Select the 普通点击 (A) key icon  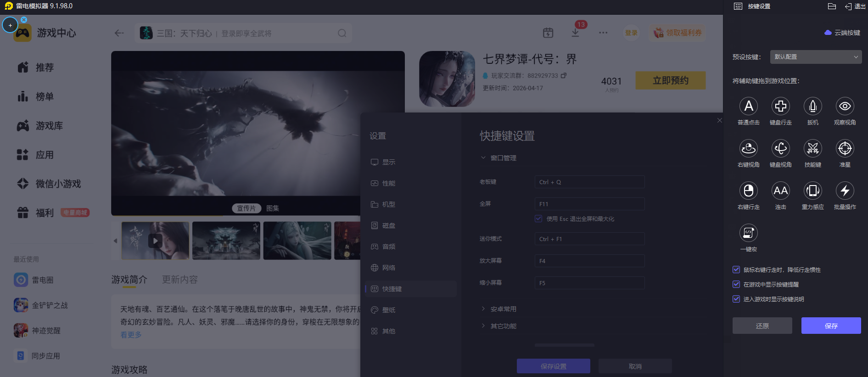point(748,107)
